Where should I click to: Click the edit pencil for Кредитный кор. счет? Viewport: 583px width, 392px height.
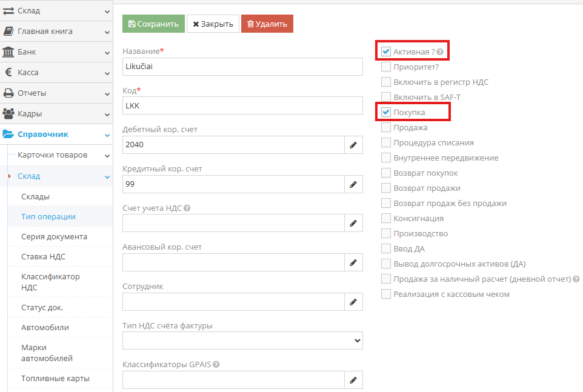(x=353, y=184)
